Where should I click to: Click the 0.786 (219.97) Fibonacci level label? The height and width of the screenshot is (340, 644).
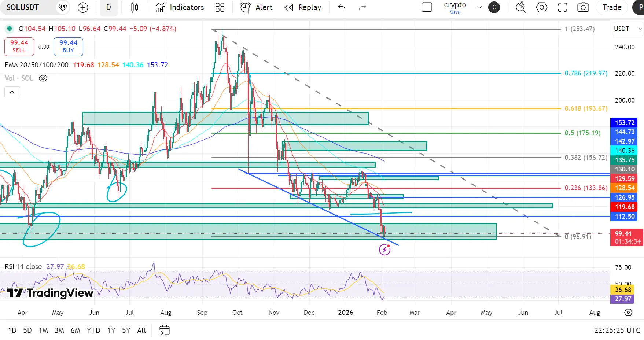click(586, 73)
